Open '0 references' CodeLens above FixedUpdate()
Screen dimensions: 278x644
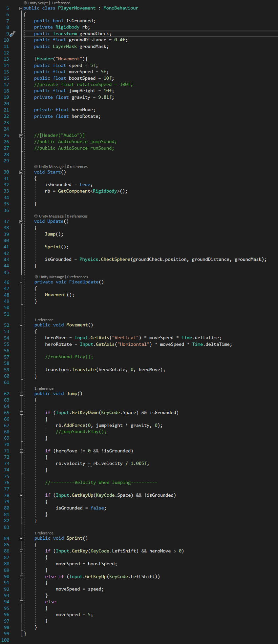click(77, 277)
